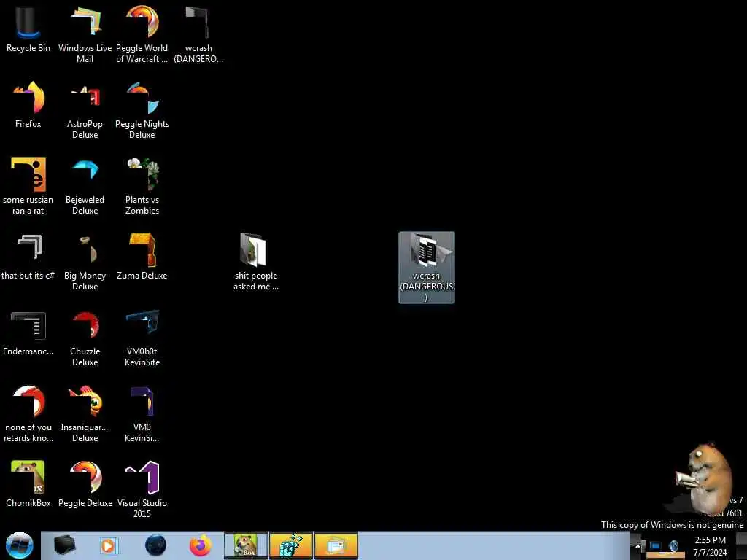Open the clock showing 2:55 PM
This screenshot has width=747, height=560.
tap(710, 546)
